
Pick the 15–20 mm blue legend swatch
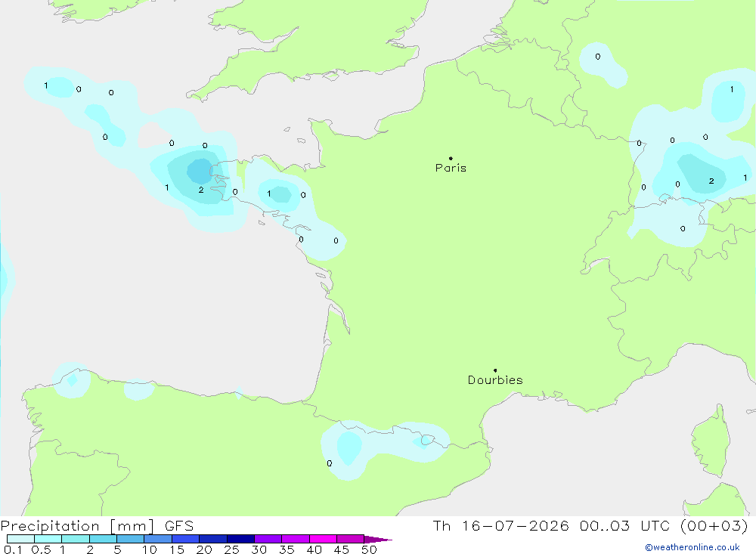pos(186,539)
